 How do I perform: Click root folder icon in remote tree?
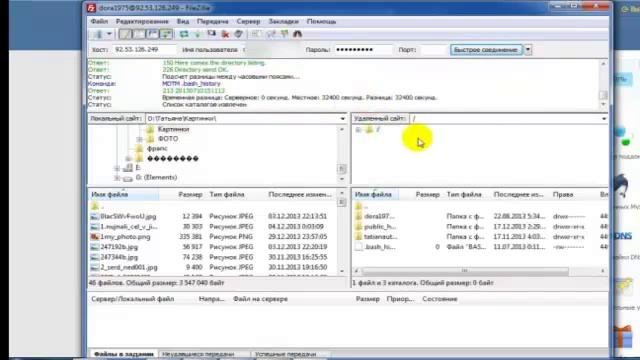[369, 129]
